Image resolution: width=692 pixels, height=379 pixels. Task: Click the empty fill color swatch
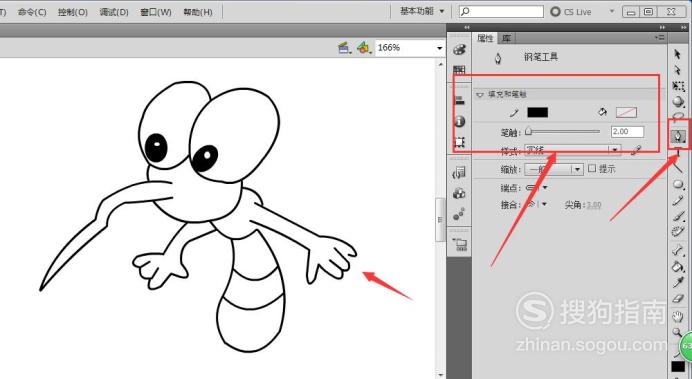626,113
